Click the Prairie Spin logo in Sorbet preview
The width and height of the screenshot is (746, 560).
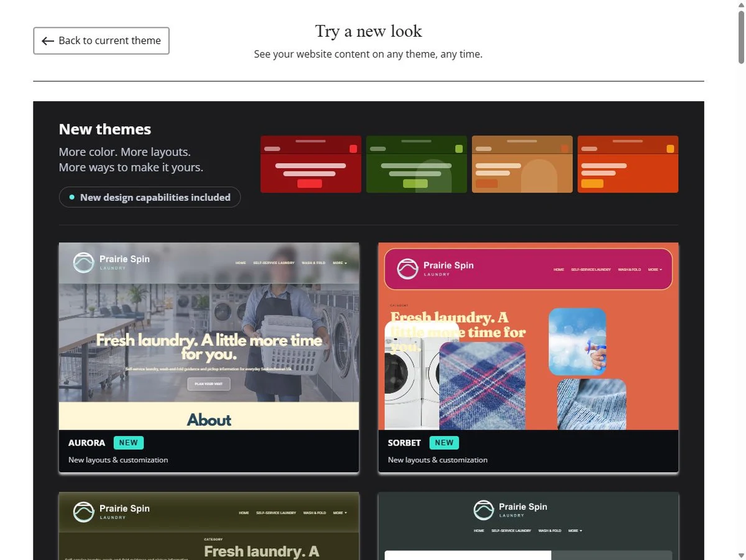pos(435,269)
